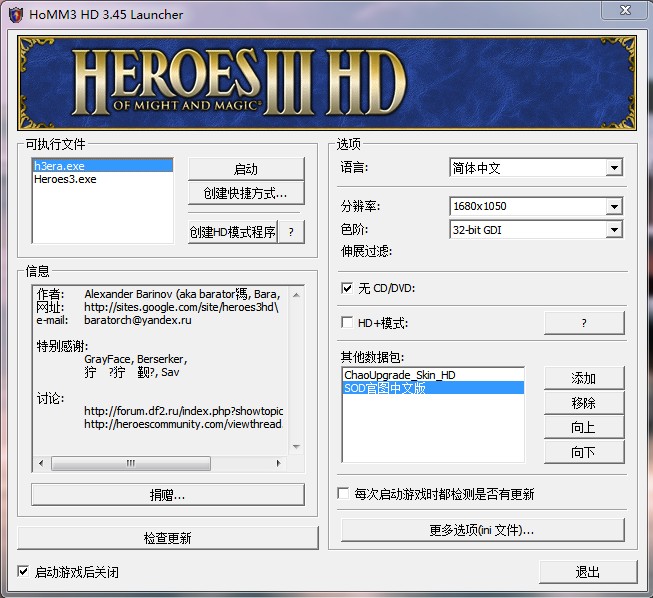Click the sites.google.com heroes3hd URL text
Viewport: 653px width, 598px height.
181,307
